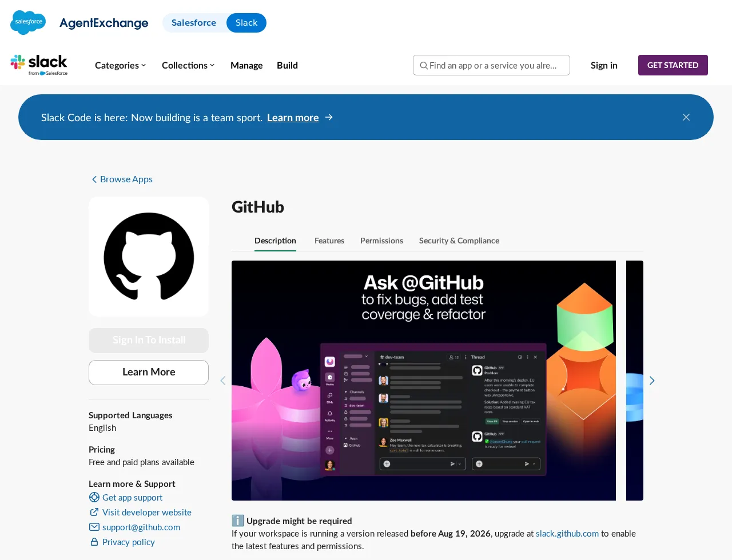Switch to the Features tab
The width and height of the screenshot is (732, 560).
(329, 241)
